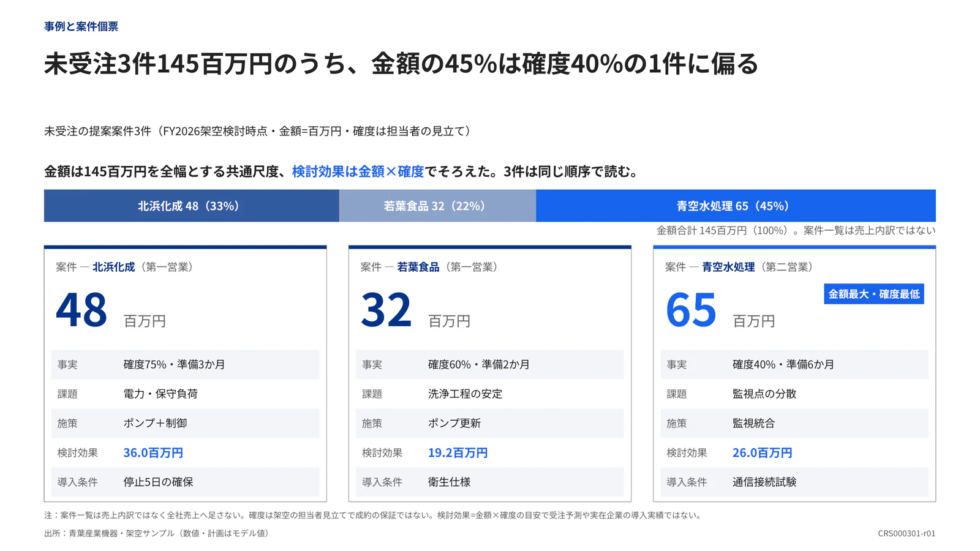Image resolution: width=980 pixels, height=551 pixels.
Task: Click the document ID CRS000301-r01
Action: pos(907,533)
